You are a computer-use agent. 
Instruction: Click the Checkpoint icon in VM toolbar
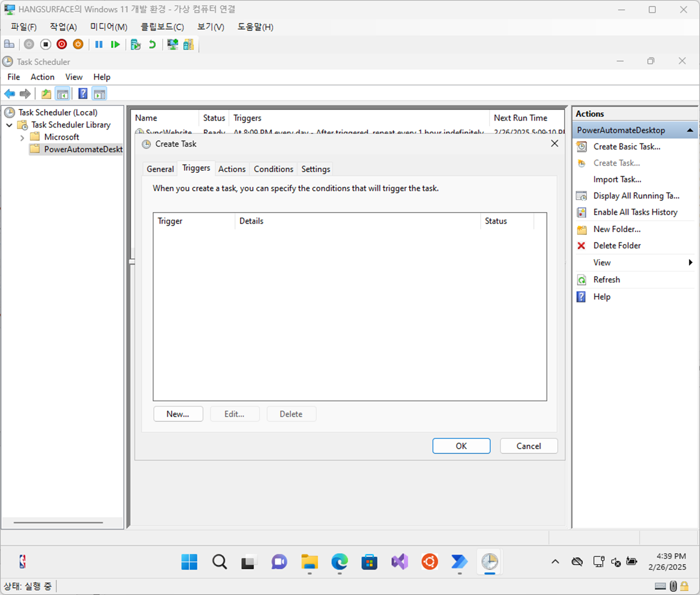pyautogui.click(x=136, y=44)
